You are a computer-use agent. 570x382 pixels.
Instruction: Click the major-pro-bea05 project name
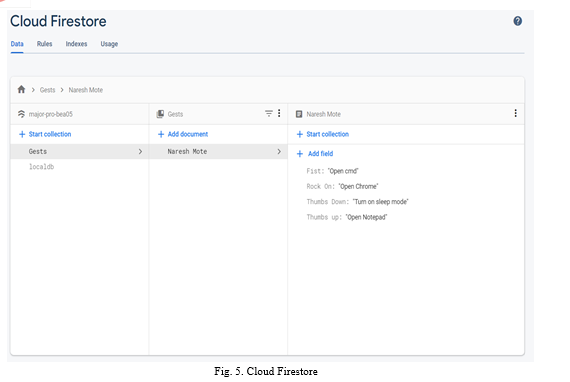51,114
